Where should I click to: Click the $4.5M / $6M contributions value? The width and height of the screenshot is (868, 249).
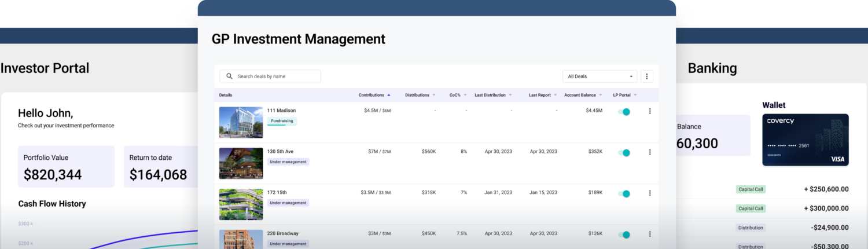(377, 111)
